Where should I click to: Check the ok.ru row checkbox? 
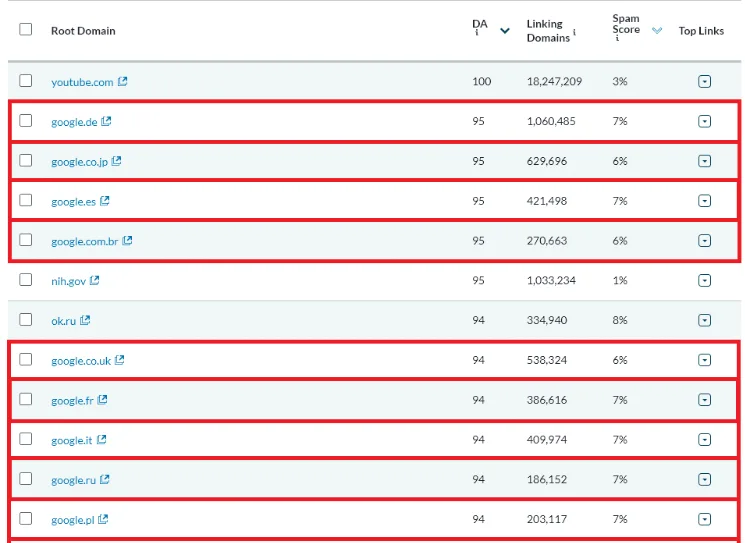26,320
